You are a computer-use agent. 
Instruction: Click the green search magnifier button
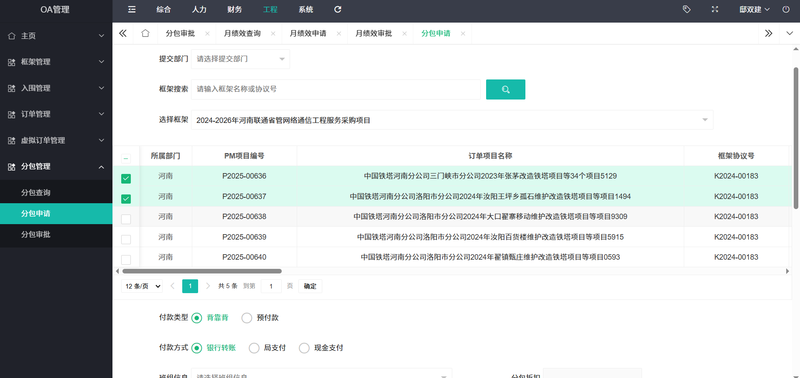coord(506,89)
